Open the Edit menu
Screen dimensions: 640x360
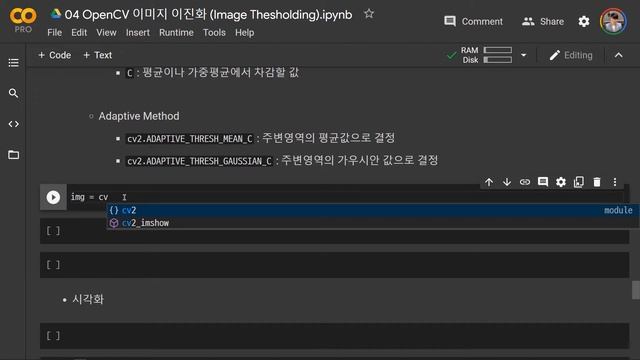point(79,32)
